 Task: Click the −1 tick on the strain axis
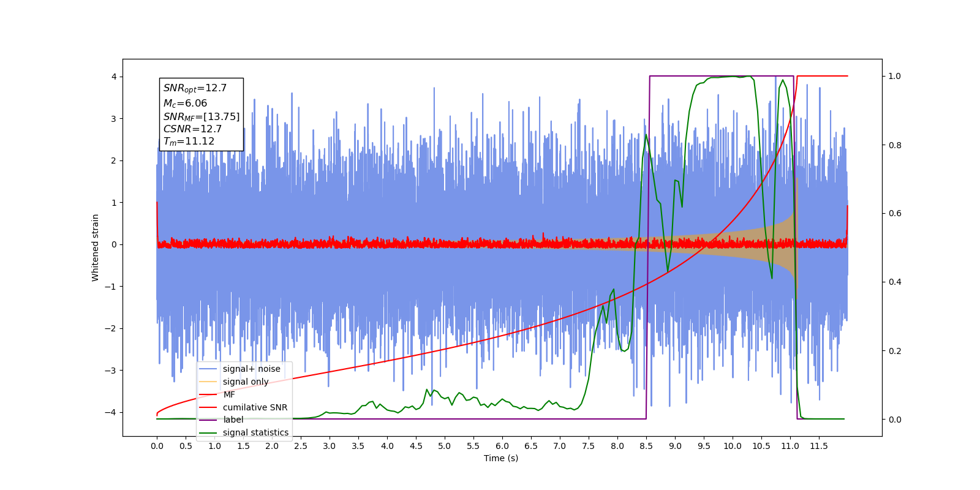coord(111,287)
